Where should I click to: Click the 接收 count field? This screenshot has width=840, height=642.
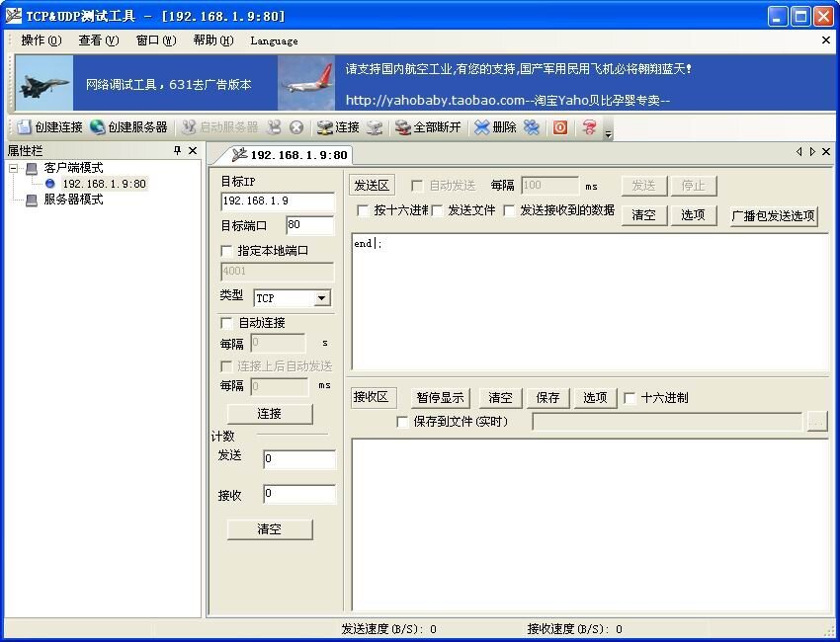point(299,494)
